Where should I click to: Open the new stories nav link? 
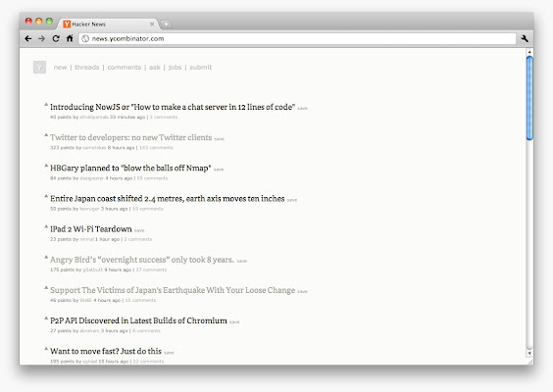tap(60, 68)
